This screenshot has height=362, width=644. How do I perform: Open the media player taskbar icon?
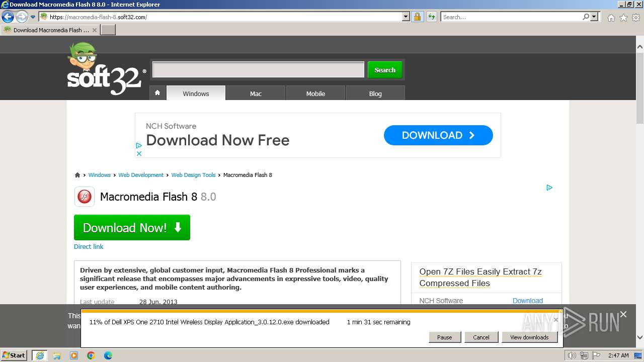74,355
